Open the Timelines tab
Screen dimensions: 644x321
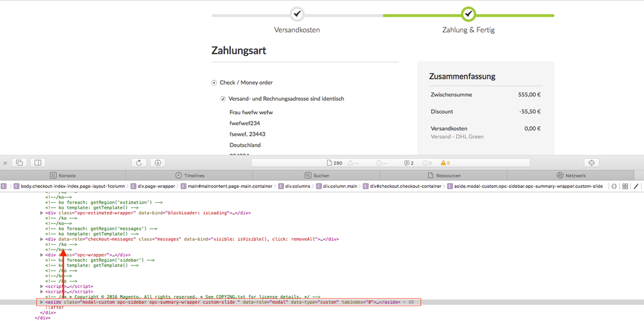pyautogui.click(x=190, y=175)
